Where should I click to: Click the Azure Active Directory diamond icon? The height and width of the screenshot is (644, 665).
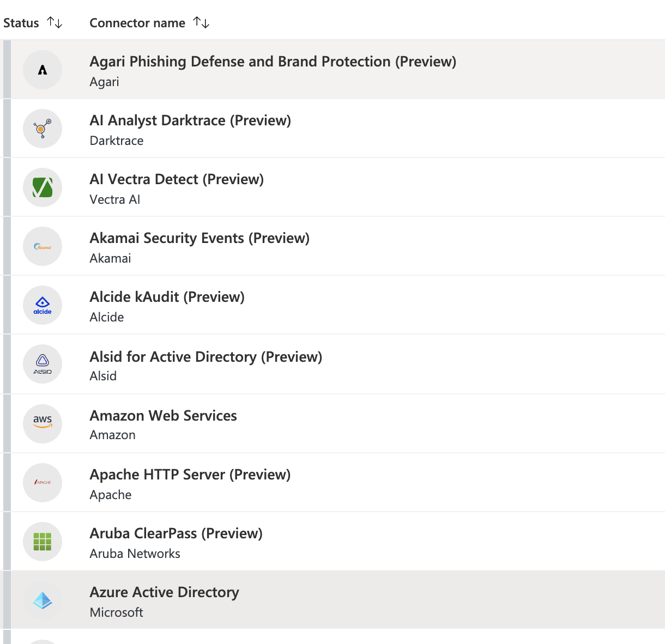(x=43, y=600)
